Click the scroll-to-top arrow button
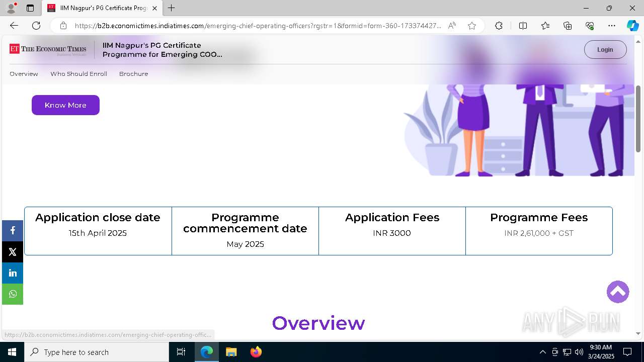The image size is (644, 362). coord(618,292)
